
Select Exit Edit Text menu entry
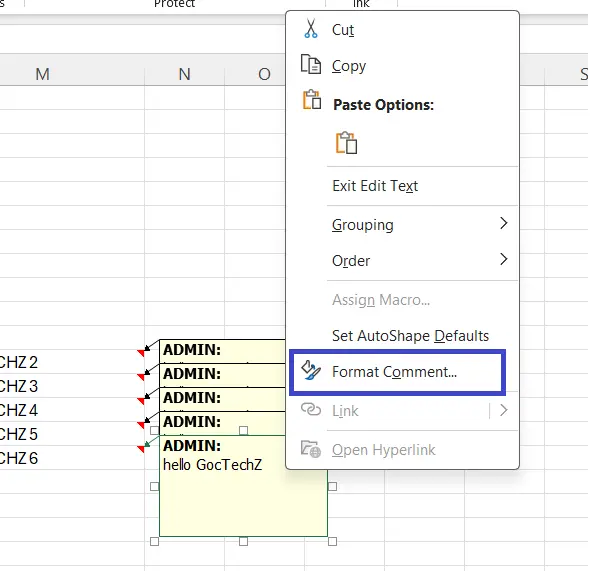(x=403, y=186)
